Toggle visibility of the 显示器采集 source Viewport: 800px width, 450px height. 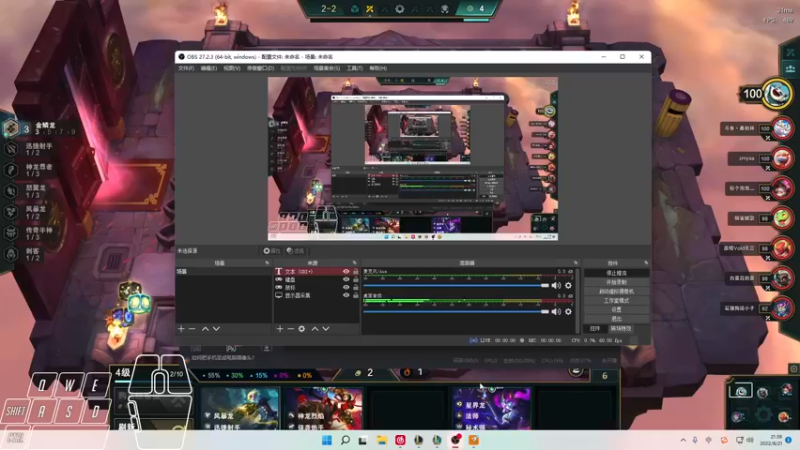point(346,295)
